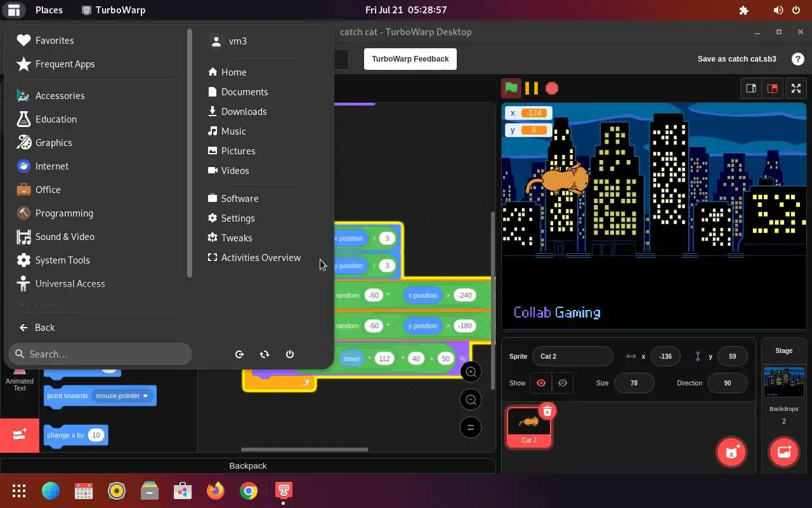Open the mouse-pointer dropdown in point towards block
812x508 pixels.
click(122, 396)
